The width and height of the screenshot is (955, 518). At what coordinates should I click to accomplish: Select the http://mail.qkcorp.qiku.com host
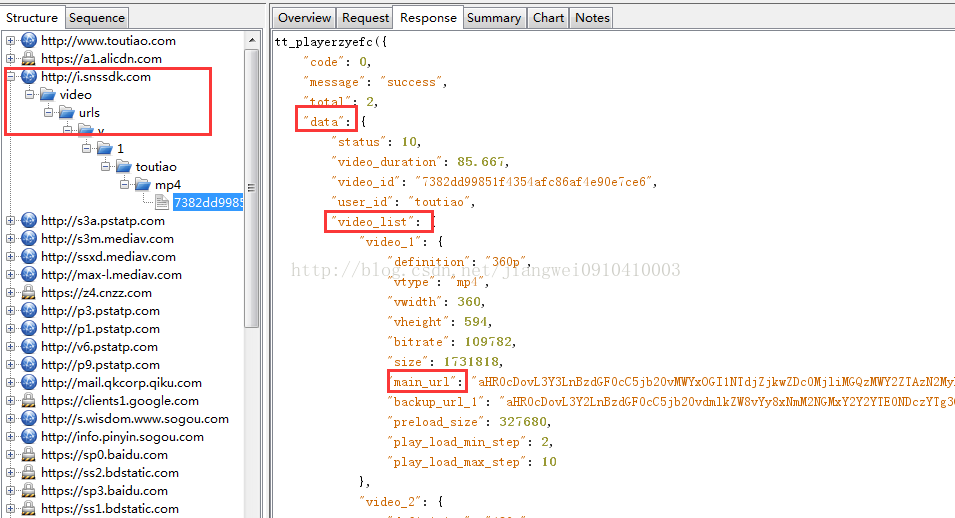(x=121, y=383)
